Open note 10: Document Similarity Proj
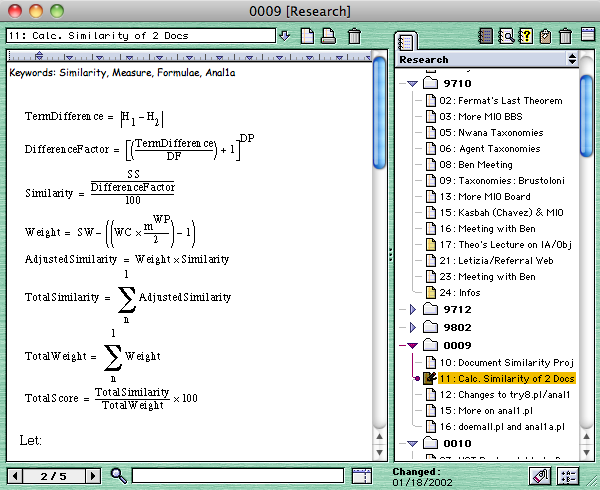The width and height of the screenshot is (600, 490). pos(506,363)
